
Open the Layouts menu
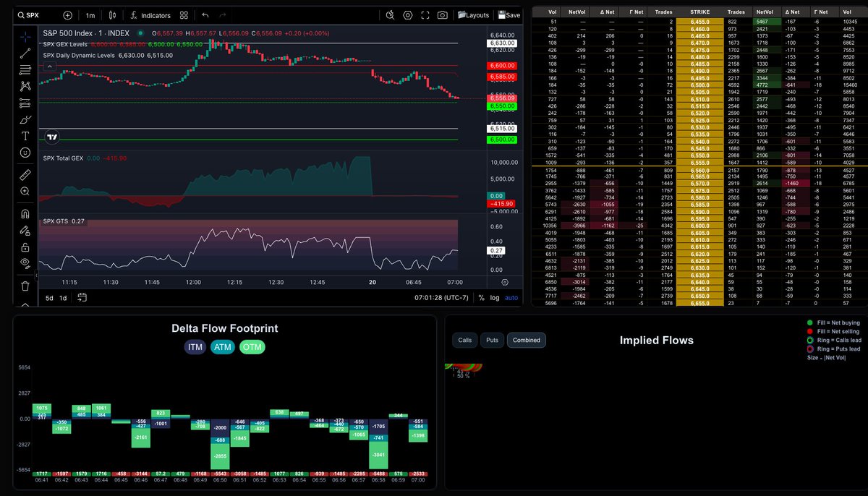(x=473, y=15)
